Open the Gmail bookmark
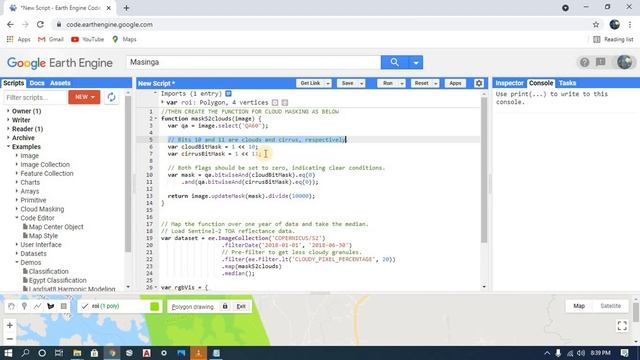Viewport: 640px width, 360px height. pyautogui.click(x=51, y=39)
